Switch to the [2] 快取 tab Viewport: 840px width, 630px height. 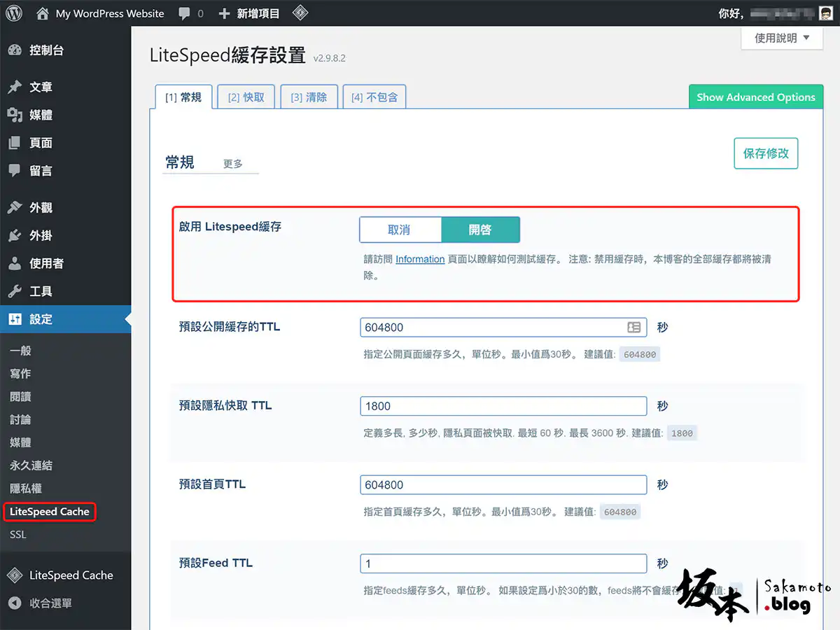coord(246,97)
